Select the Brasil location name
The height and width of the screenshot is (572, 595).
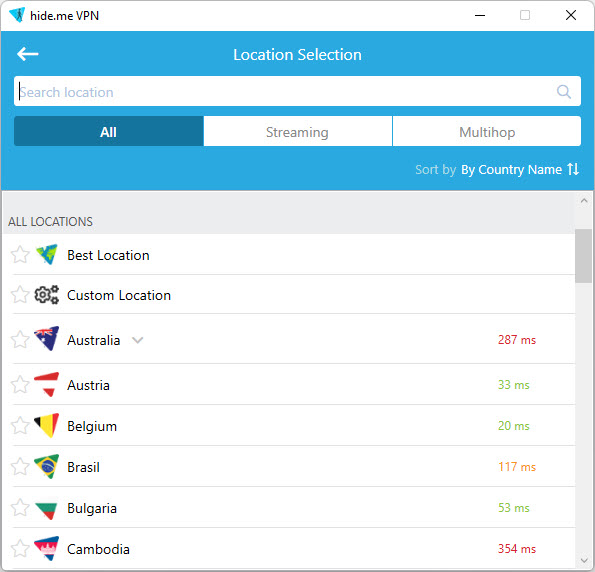[x=83, y=467]
